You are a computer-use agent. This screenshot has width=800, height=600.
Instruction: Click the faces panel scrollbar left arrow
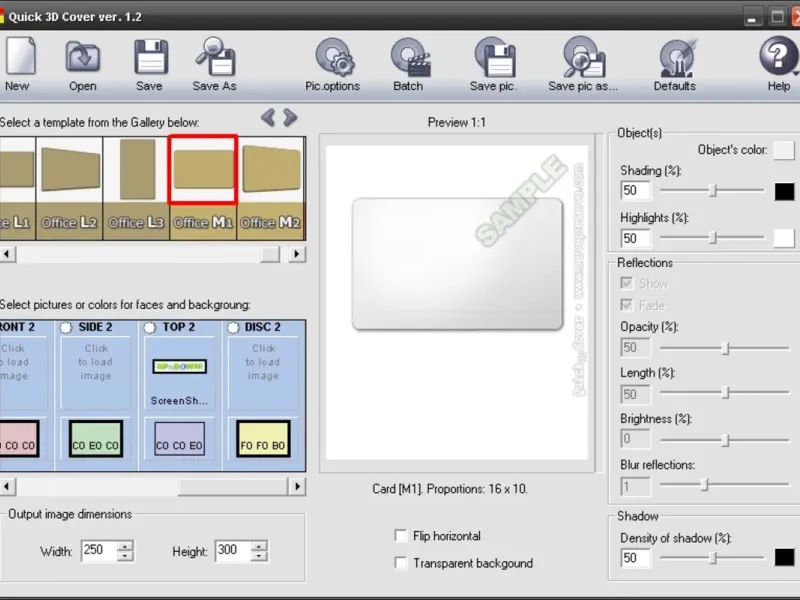[x=7, y=486]
